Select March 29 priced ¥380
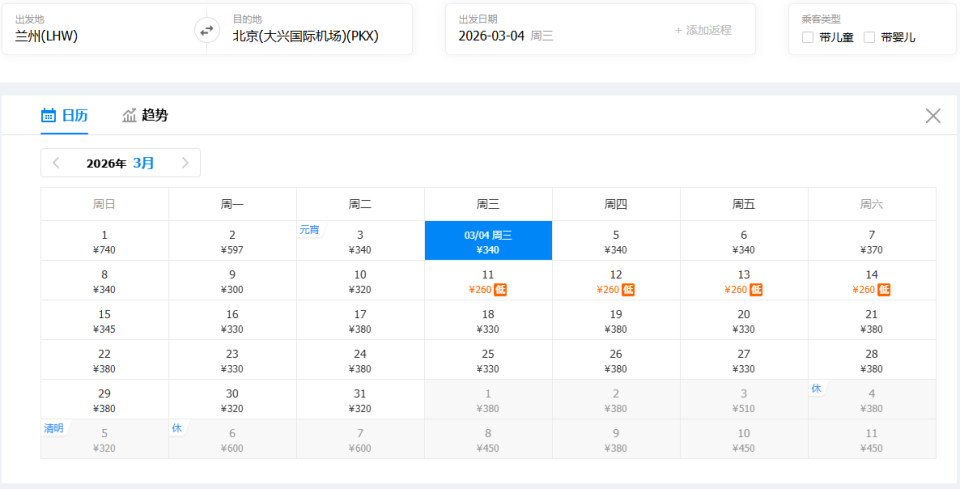Image resolution: width=960 pixels, height=489 pixels. point(105,400)
